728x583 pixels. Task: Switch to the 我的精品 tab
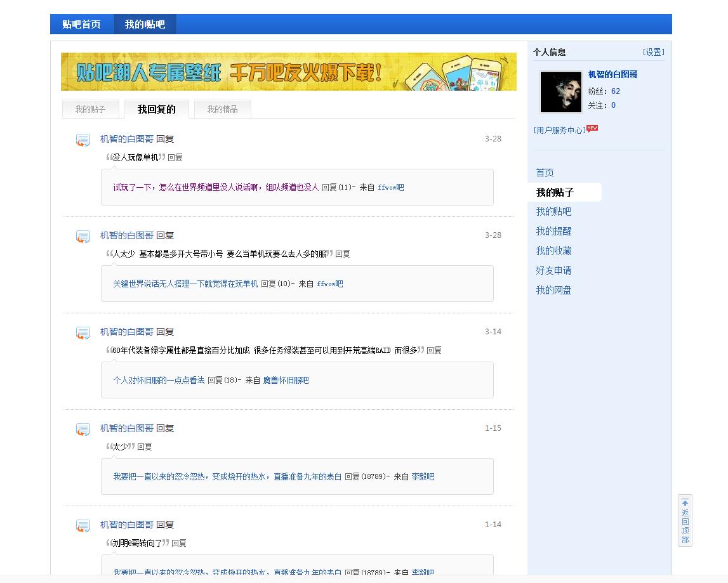[x=222, y=108]
